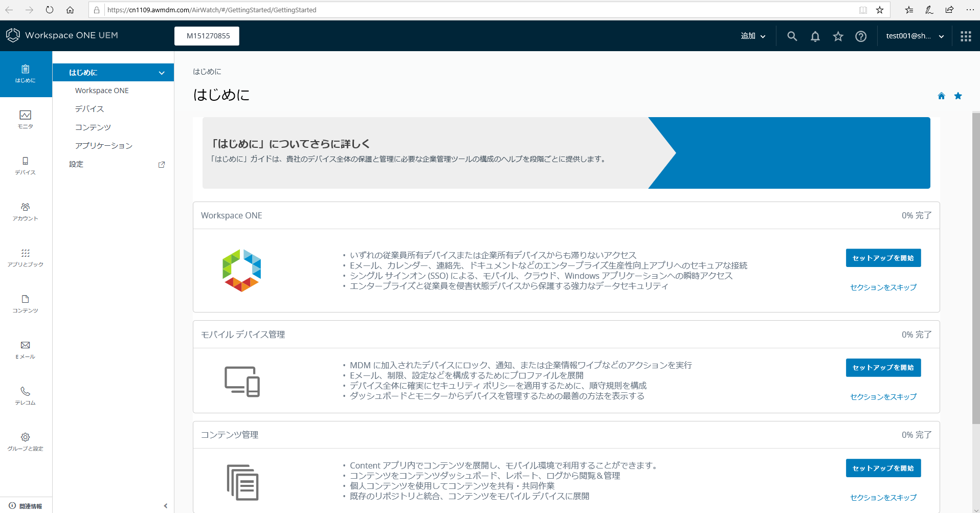The height and width of the screenshot is (513, 980).
Task: Start setup for Workspace ONE
Action: pos(883,258)
